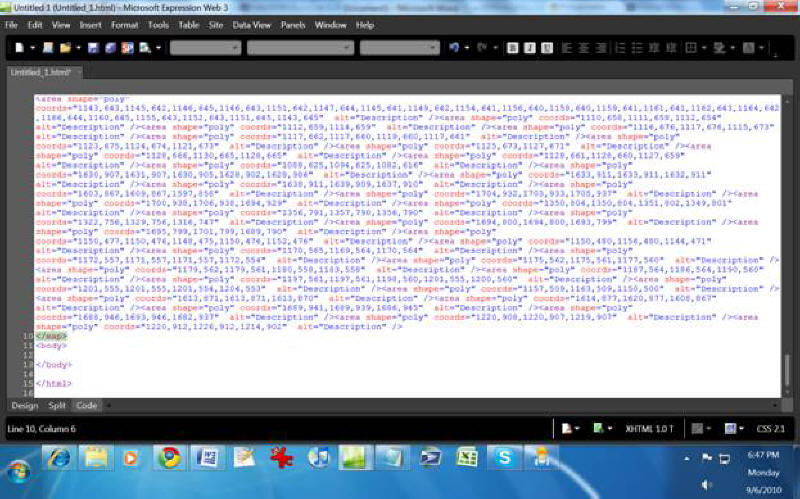Open Google Chrome from the taskbar
Image resolution: width=800 pixels, height=499 pixels.
[168, 457]
